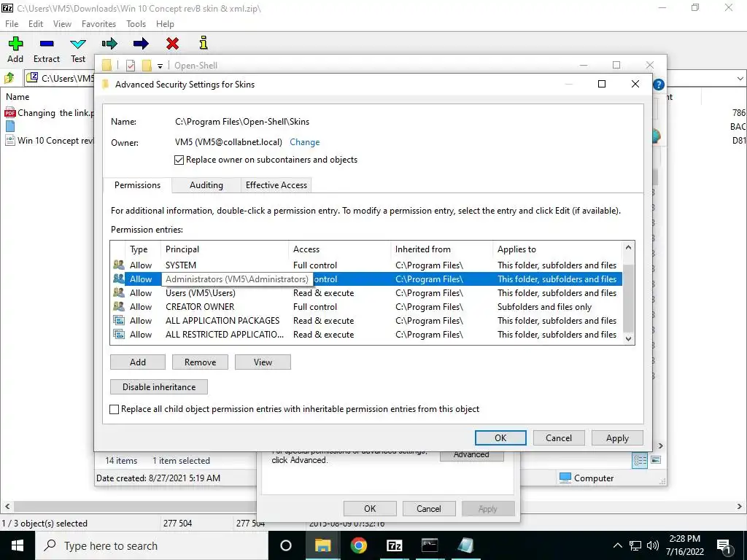The height and width of the screenshot is (560, 747).
Task: Click the blue help icon beside the dialog
Action: (x=659, y=85)
